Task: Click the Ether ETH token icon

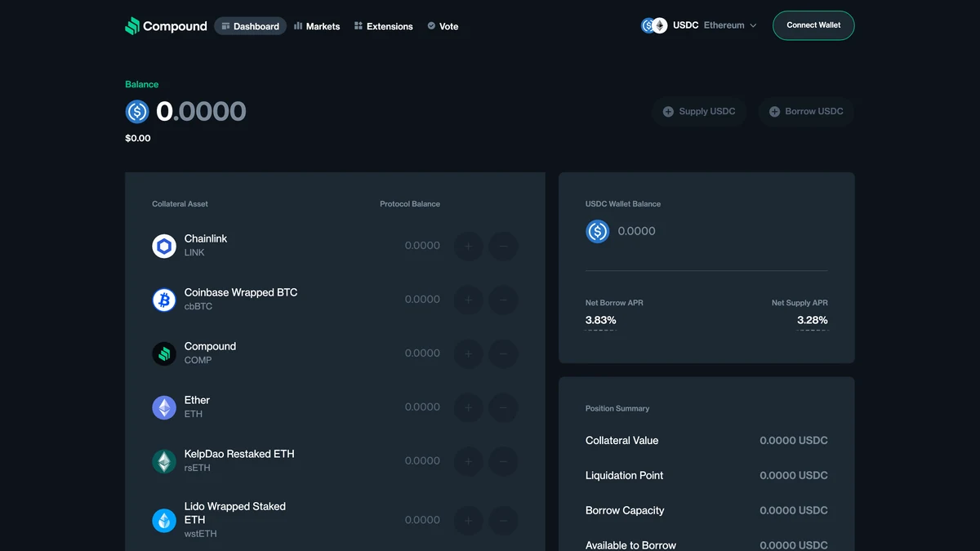Action: [x=164, y=407]
